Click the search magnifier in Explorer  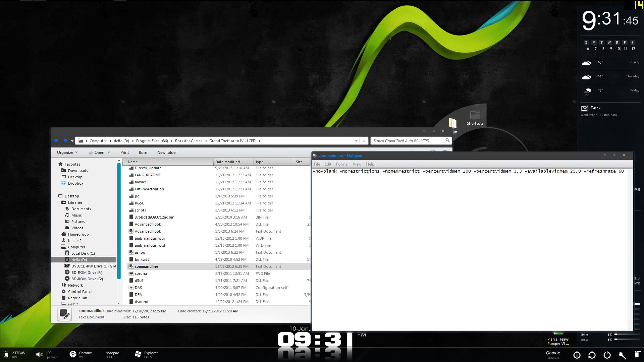447,140
